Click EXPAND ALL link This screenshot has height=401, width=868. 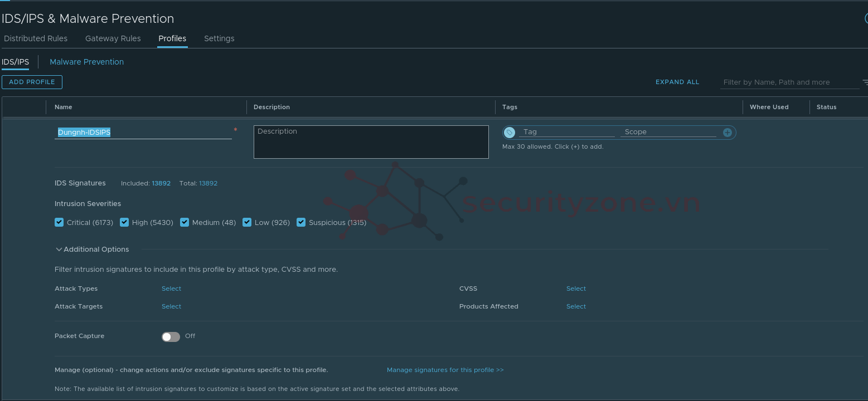pos(677,82)
